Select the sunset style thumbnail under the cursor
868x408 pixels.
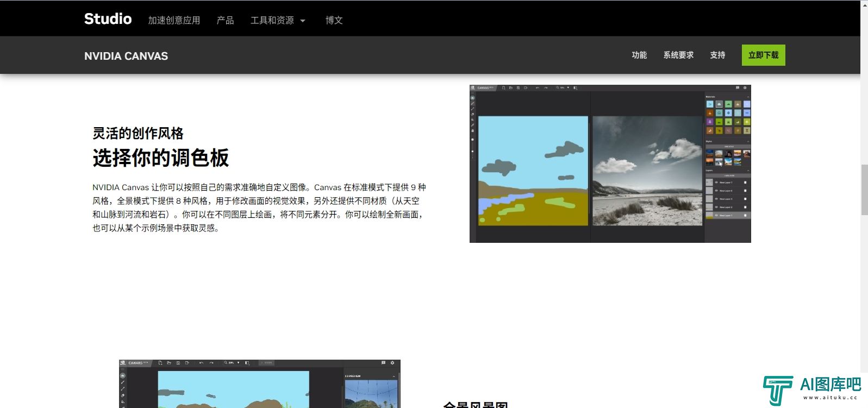(x=719, y=162)
